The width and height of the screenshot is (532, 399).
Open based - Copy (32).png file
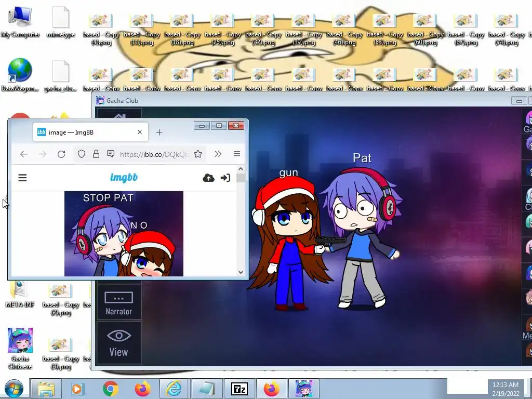pyautogui.click(x=263, y=29)
